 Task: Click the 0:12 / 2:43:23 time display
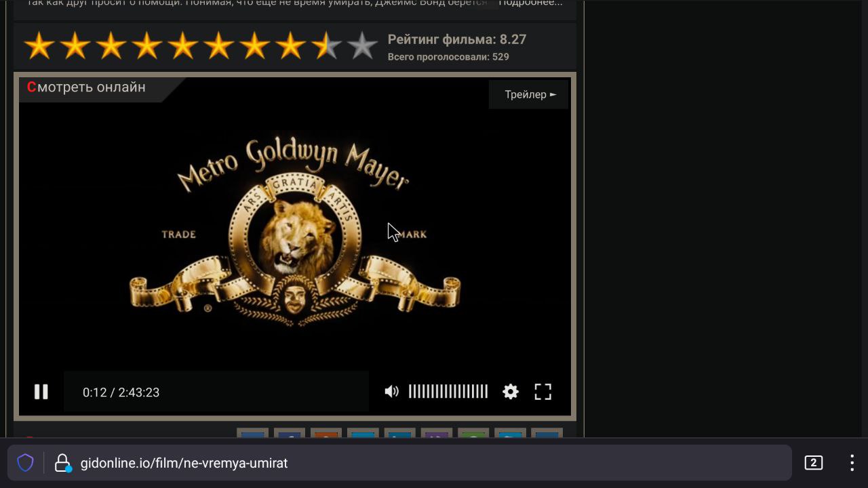[121, 392]
